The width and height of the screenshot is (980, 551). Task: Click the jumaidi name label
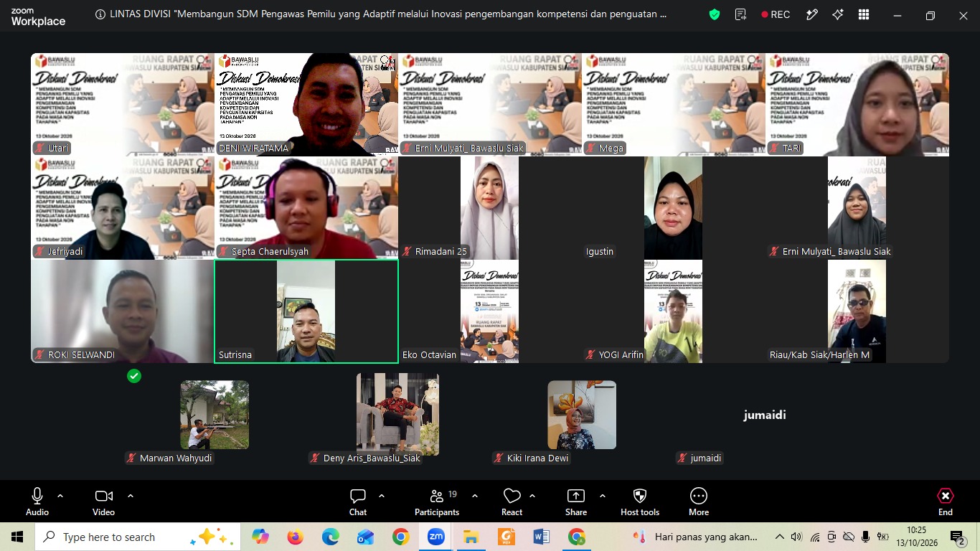click(699, 458)
